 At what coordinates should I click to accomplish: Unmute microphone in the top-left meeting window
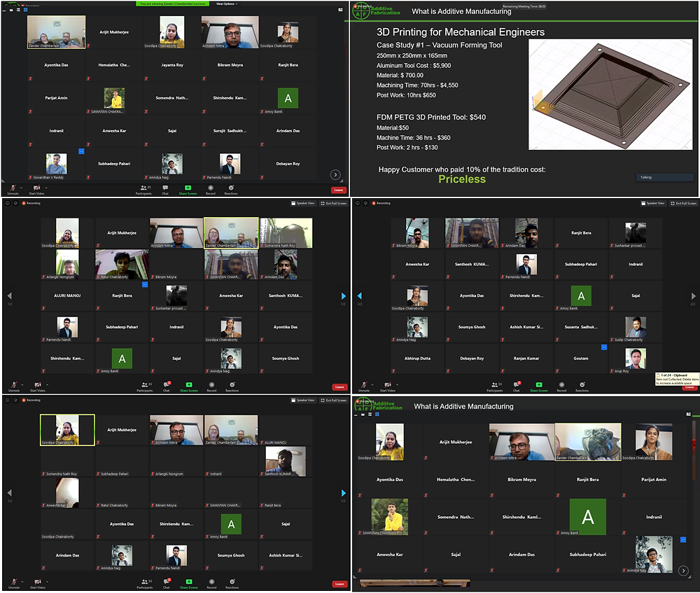[13, 189]
